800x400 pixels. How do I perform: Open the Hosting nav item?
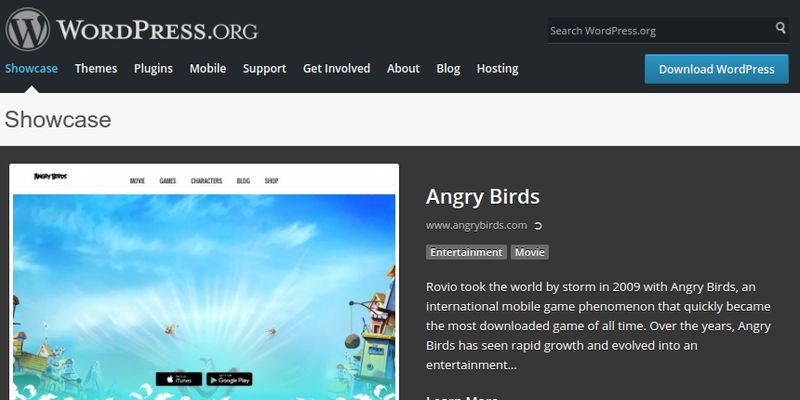tap(497, 68)
